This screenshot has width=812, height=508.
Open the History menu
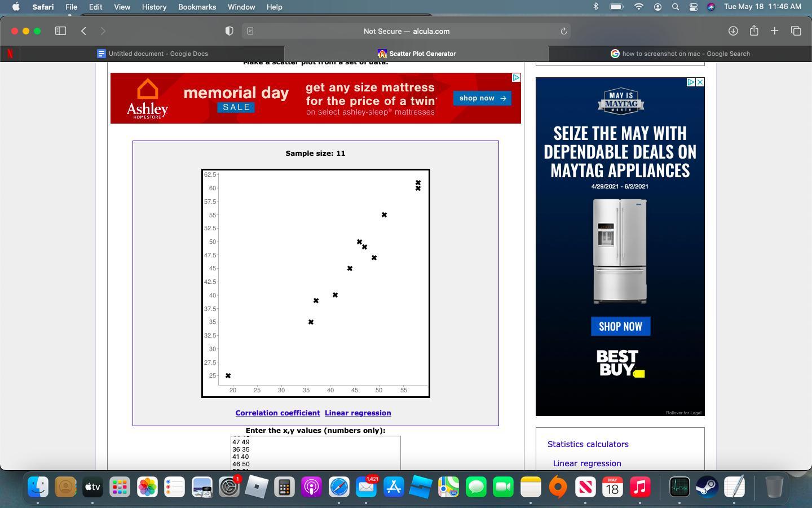[x=154, y=7]
